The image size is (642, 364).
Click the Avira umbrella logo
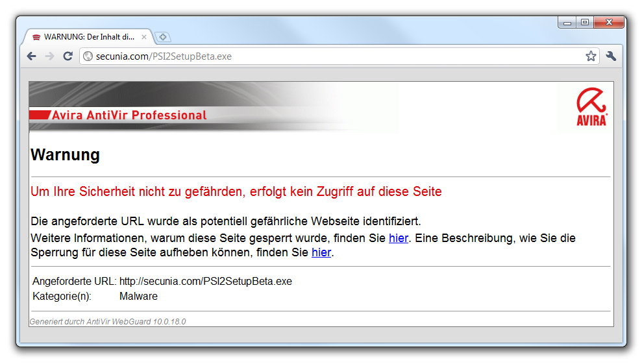591,106
